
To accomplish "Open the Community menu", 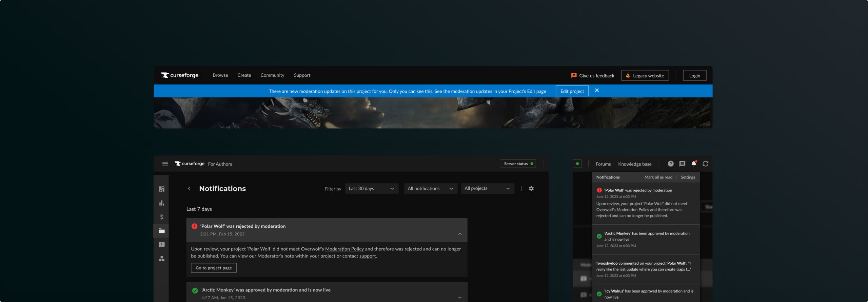I will coord(272,75).
